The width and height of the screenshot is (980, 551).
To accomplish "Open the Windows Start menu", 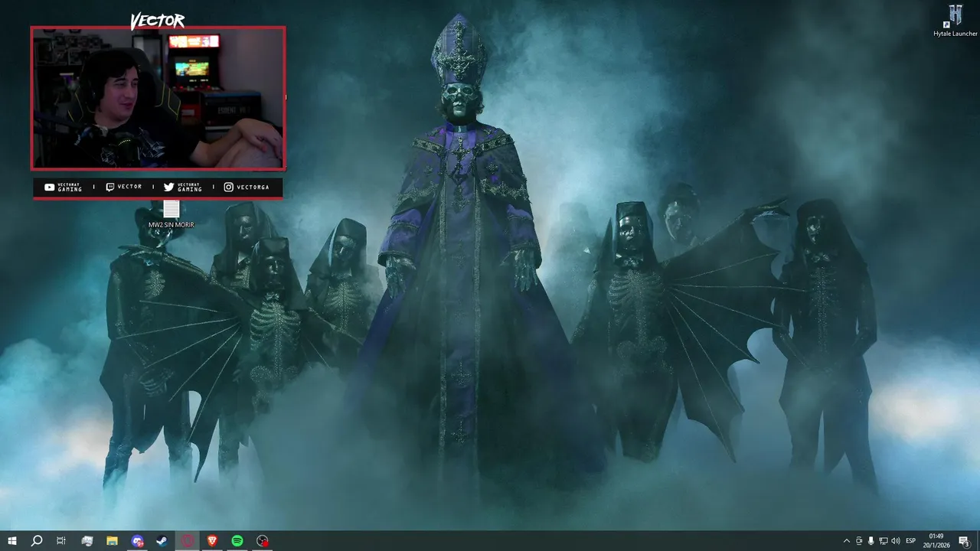I will click(x=11, y=541).
